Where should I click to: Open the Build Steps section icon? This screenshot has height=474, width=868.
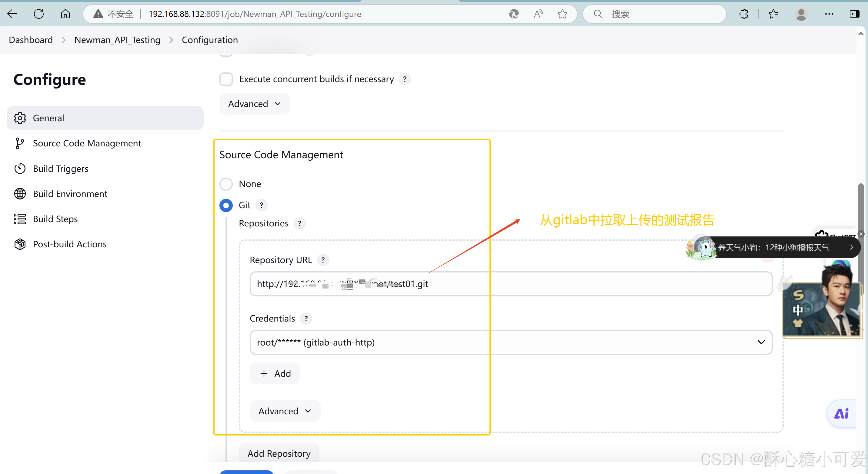coord(19,219)
